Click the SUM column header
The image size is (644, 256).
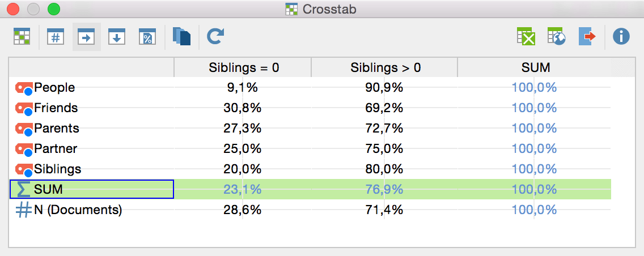click(x=535, y=67)
